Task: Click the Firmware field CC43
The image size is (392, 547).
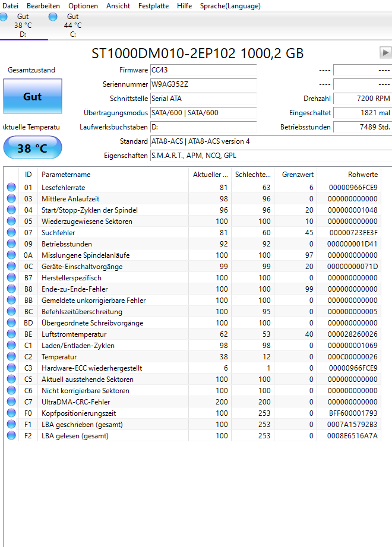Action: point(203,70)
